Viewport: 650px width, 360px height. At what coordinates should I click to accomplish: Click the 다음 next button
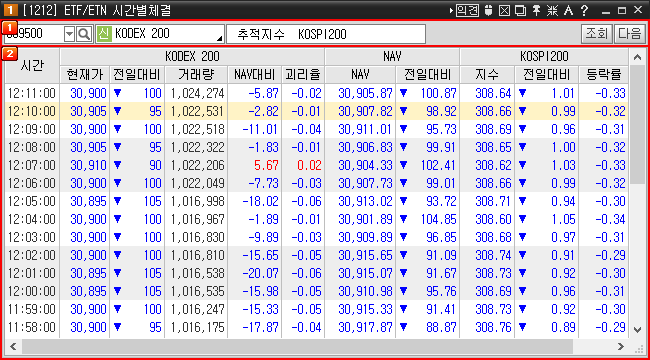[629, 34]
